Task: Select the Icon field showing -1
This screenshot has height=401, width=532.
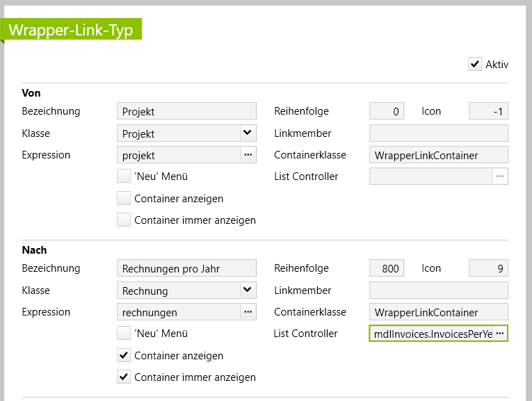Action: pos(488,111)
